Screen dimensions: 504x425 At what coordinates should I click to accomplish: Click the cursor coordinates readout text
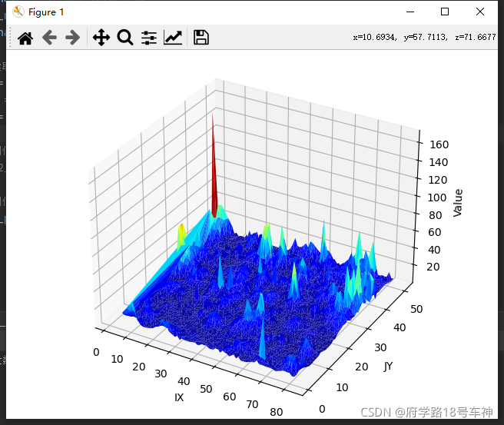pos(424,38)
